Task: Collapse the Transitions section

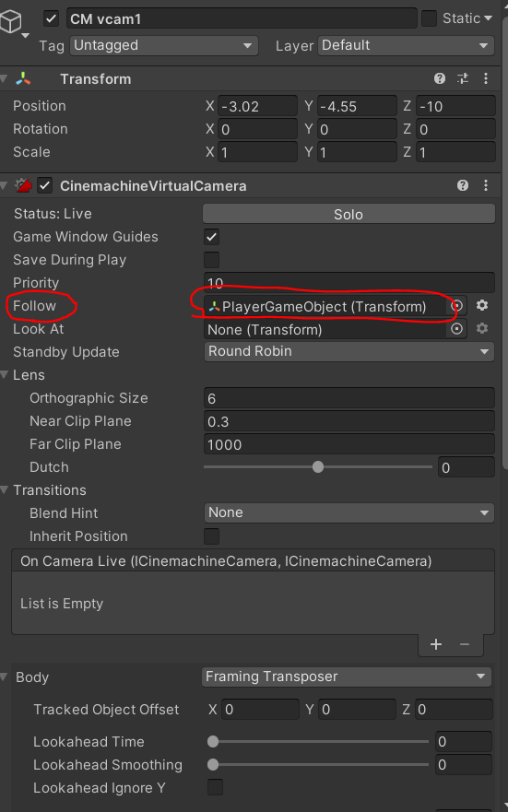Action: (x=5, y=490)
